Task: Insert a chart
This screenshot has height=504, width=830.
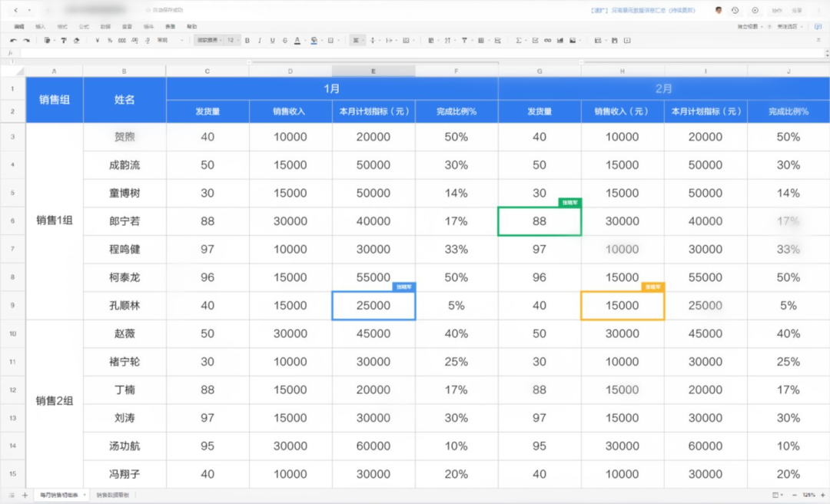Action: (560, 40)
